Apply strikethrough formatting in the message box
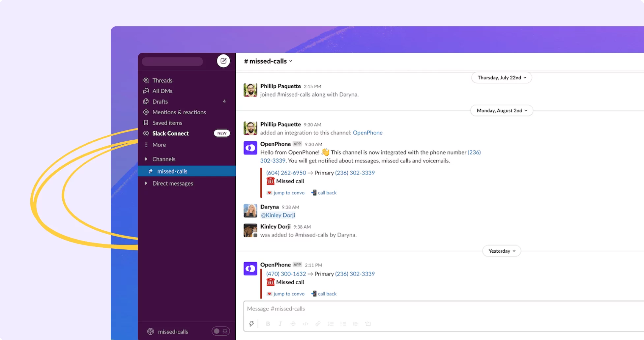Viewport: 644px width, 340px height. tap(293, 324)
